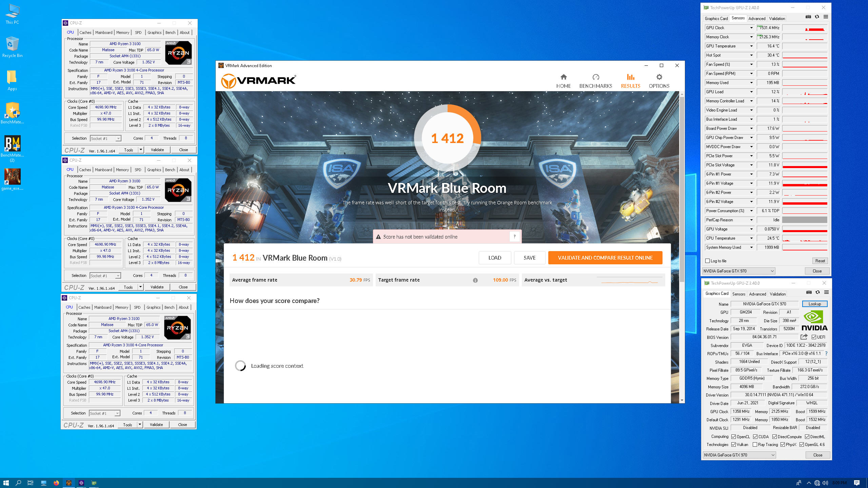This screenshot has height=488, width=868.
Task: Click the VRMark results vertical scrollbar thumb
Action: click(682, 190)
